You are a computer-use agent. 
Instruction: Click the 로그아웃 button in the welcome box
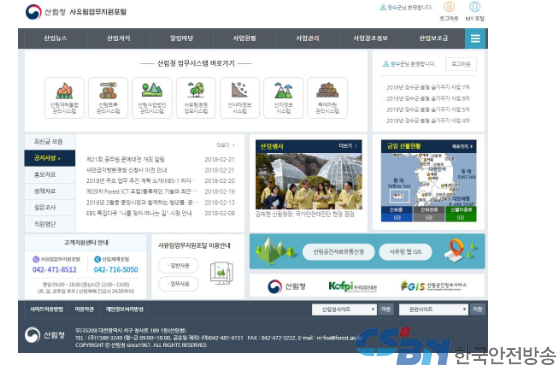461,64
